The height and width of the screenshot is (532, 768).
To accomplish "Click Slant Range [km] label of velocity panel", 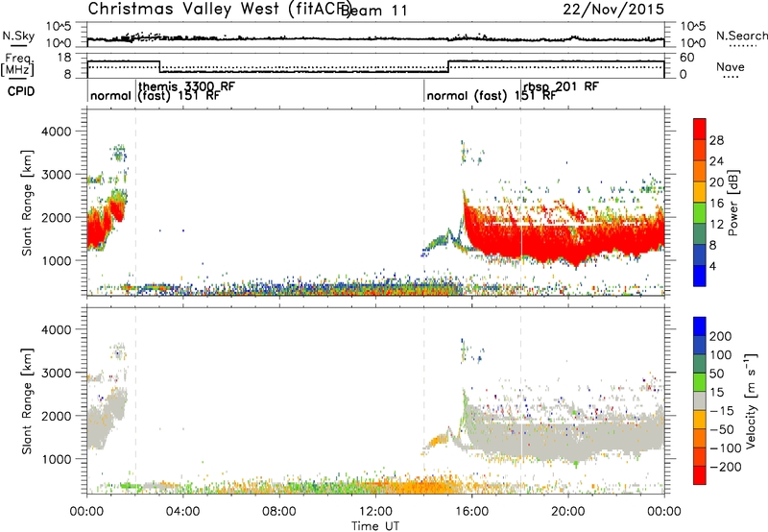I will [27, 400].
